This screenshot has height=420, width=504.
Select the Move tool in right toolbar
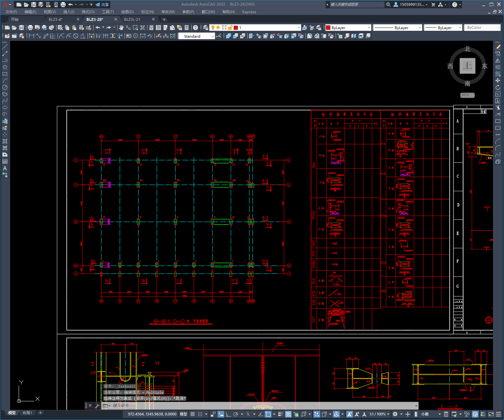coord(498,81)
